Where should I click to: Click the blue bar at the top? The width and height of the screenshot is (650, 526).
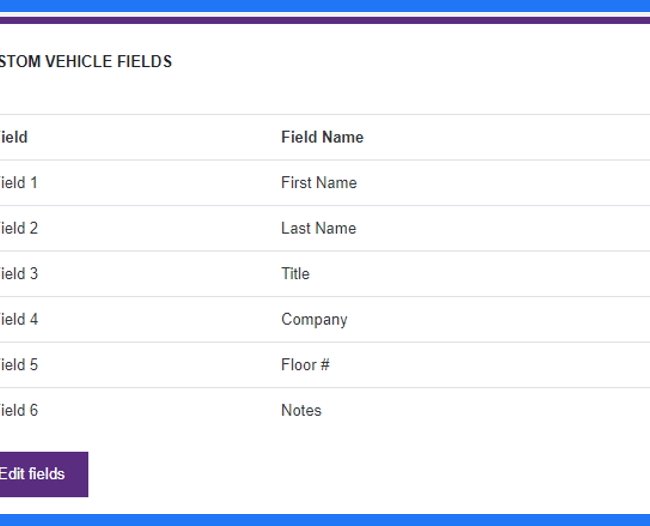tap(325, 6)
